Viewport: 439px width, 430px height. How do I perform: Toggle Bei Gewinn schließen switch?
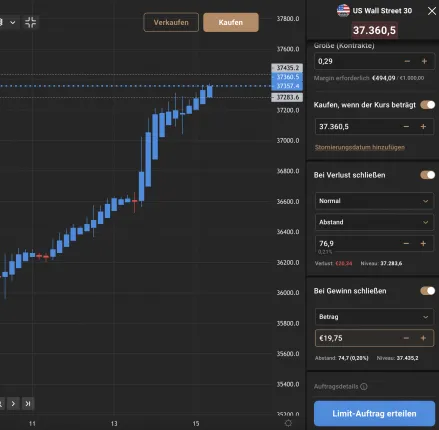click(428, 291)
